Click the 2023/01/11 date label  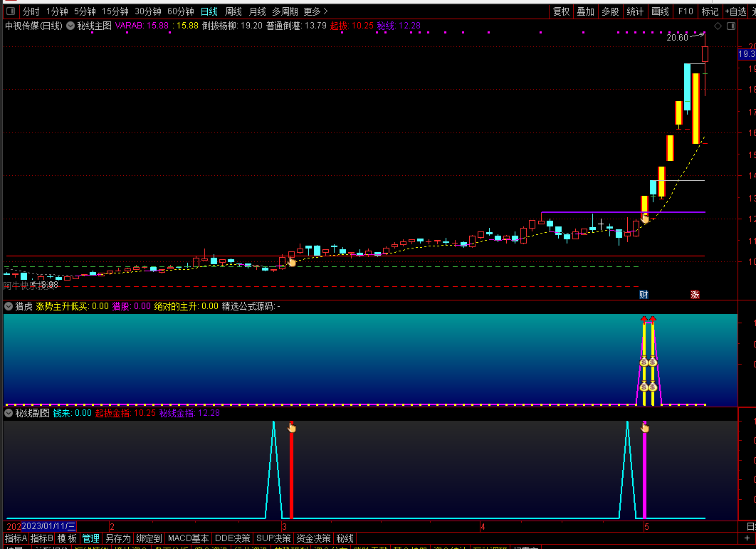coord(48,526)
